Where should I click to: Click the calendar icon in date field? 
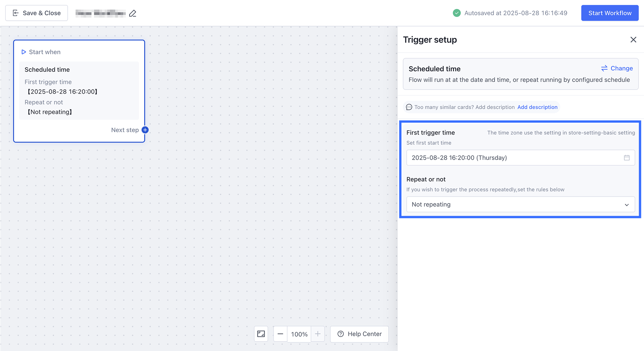(627, 158)
